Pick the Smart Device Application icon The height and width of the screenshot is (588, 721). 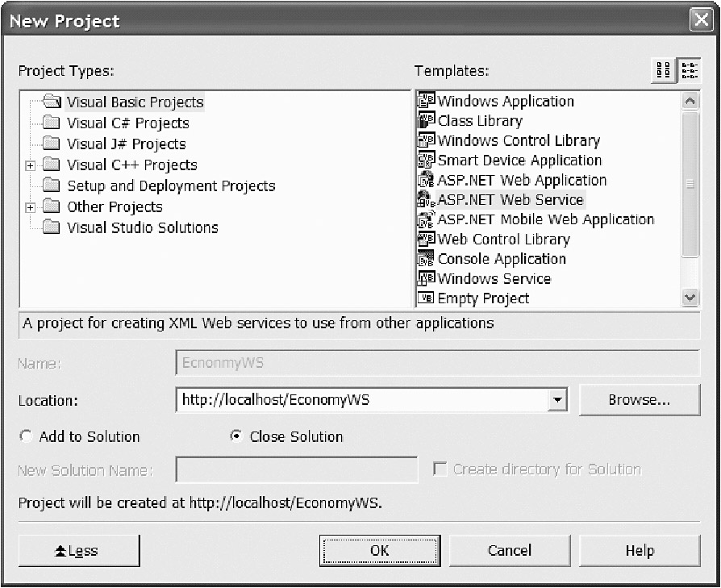[x=426, y=161]
